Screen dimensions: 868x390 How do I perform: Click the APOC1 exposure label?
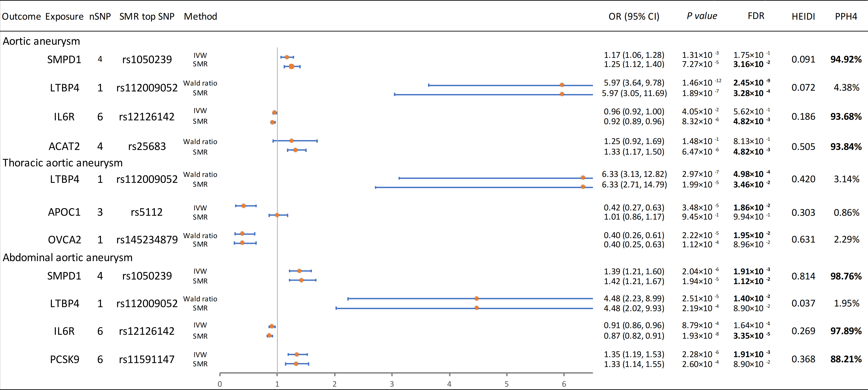click(64, 212)
